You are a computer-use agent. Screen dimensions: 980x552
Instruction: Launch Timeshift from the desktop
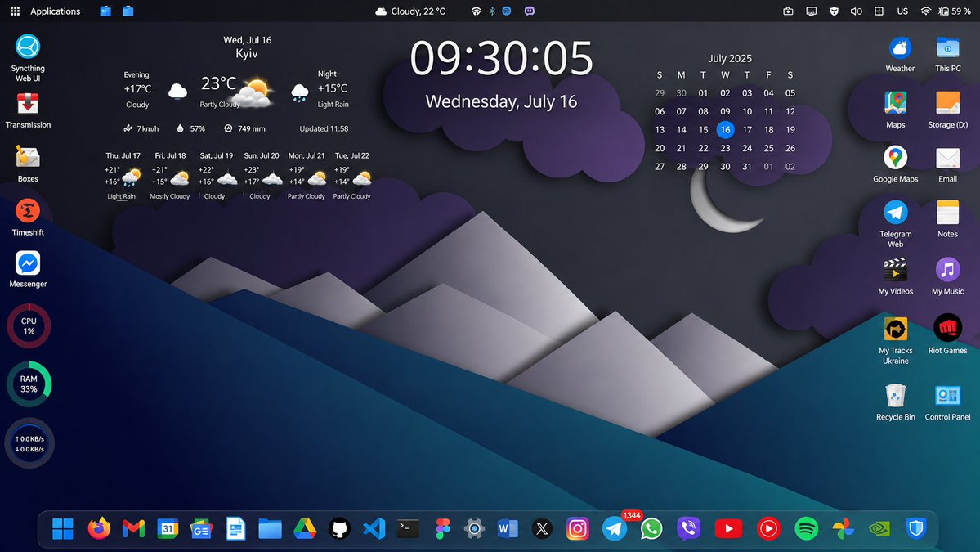click(28, 217)
